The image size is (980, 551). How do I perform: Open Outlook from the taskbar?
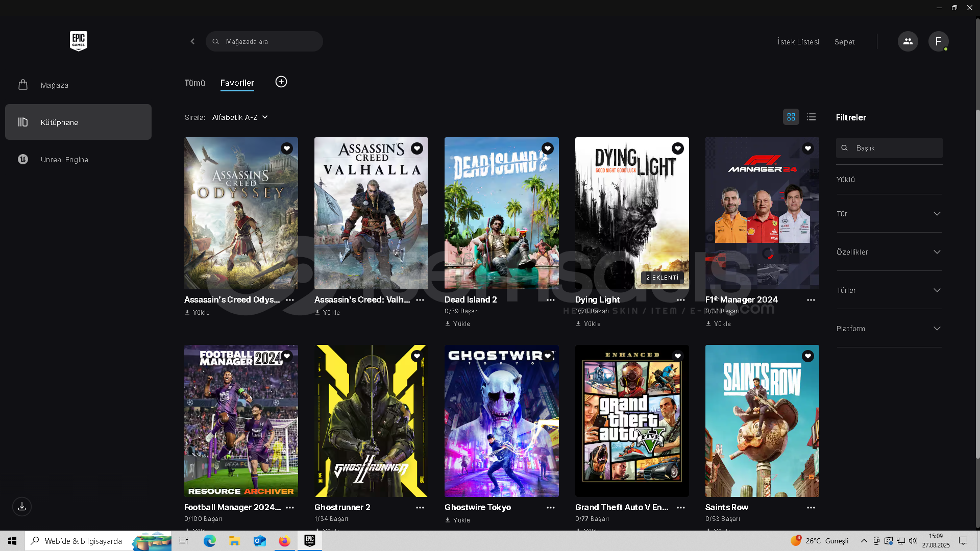pos(259,541)
